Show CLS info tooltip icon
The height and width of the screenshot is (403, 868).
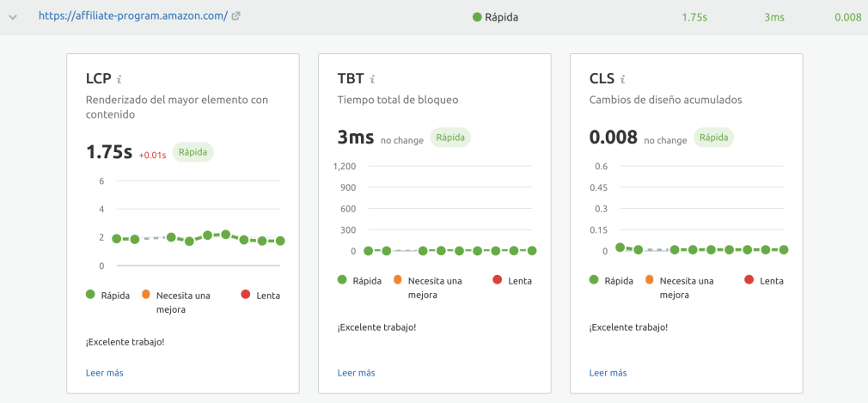click(x=623, y=79)
